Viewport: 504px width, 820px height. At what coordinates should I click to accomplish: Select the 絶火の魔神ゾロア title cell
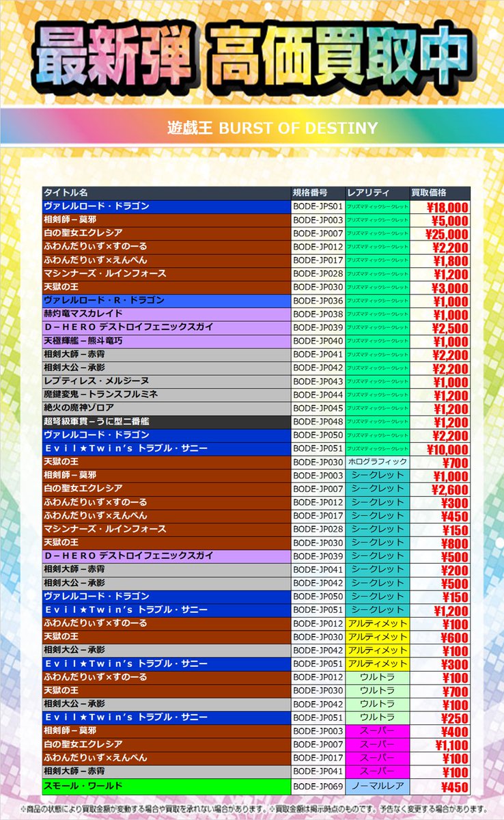(167, 408)
